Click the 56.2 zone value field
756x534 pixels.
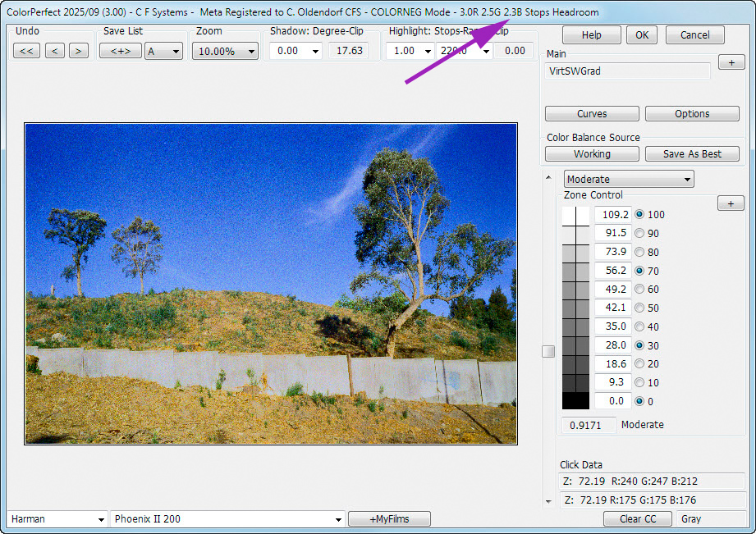613,271
